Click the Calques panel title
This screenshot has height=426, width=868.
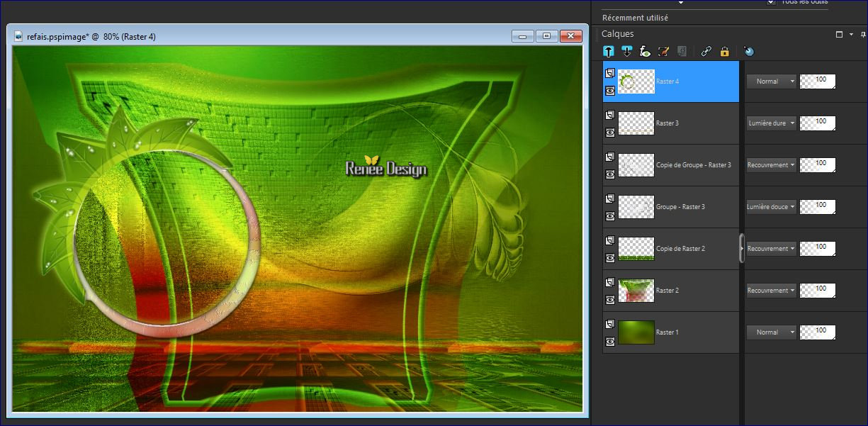click(x=618, y=34)
